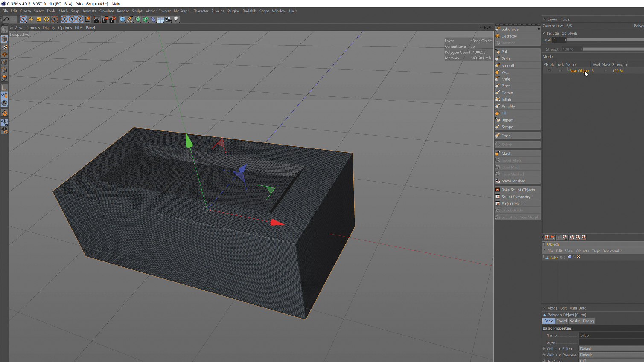Toggle visibility of the Base Object layer
The image size is (644, 362).
click(549, 71)
